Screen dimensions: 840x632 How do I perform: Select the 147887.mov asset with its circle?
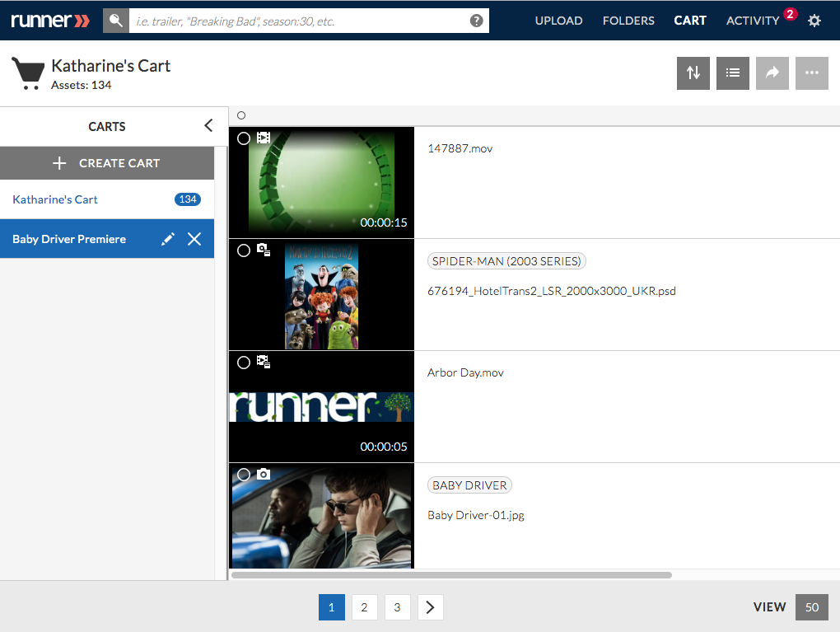pyautogui.click(x=244, y=138)
